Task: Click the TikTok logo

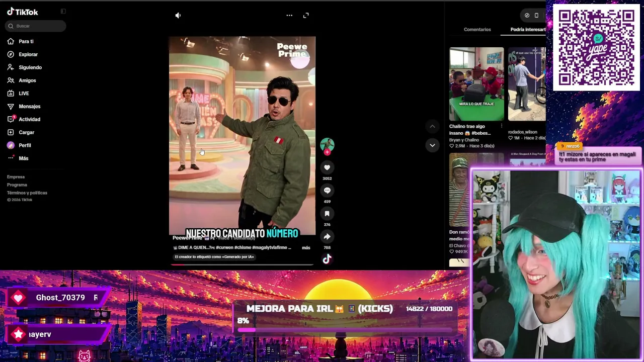Action: pos(23,12)
